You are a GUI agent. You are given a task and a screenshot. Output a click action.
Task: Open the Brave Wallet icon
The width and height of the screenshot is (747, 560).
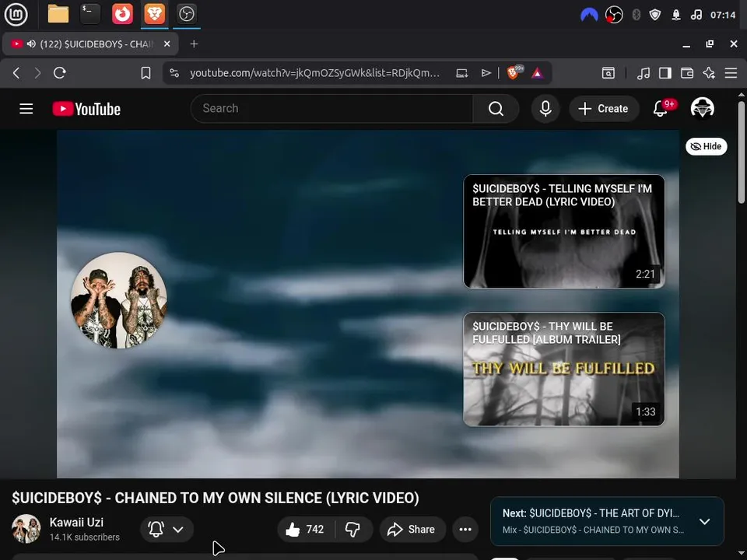687,73
